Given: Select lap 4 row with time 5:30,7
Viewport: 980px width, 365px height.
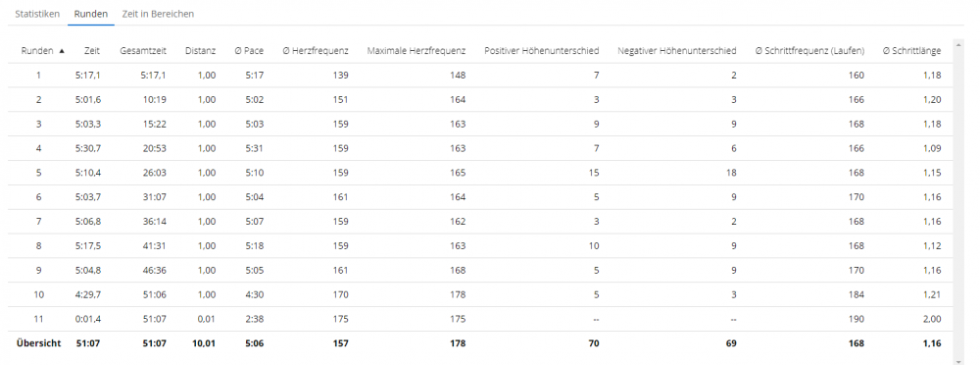Looking at the screenshot, I should (480, 148).
